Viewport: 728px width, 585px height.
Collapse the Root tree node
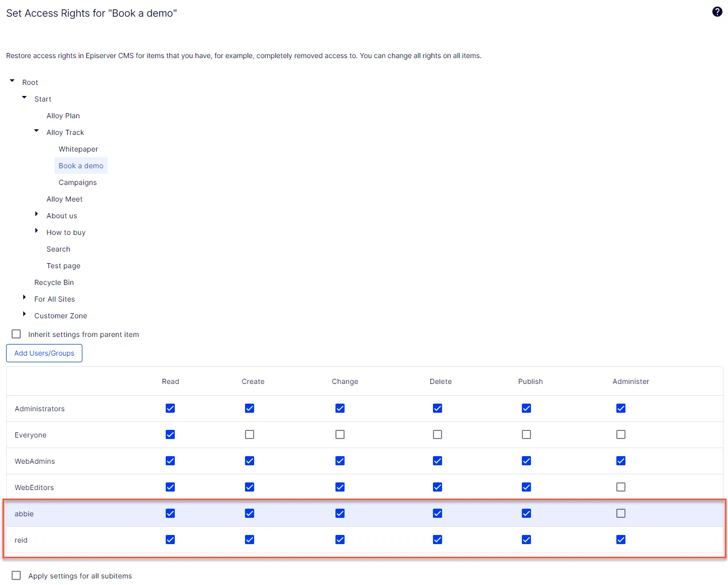click(x=12, y=81)
